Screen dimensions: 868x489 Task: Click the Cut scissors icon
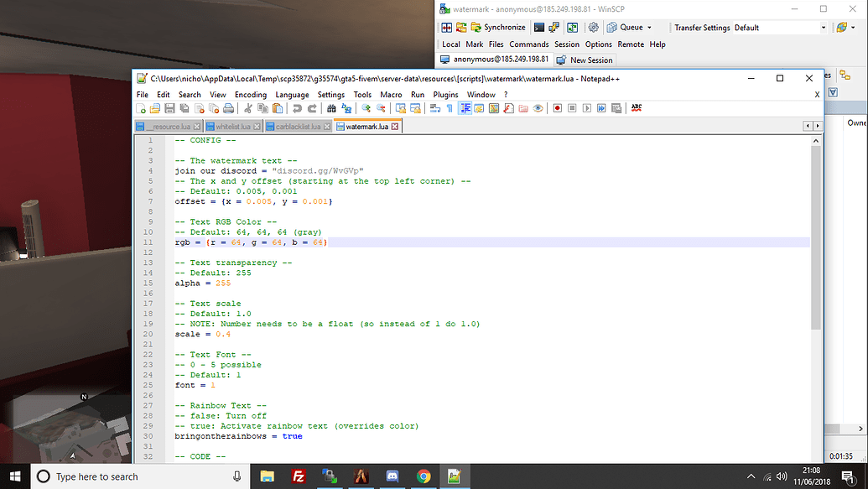248,108
